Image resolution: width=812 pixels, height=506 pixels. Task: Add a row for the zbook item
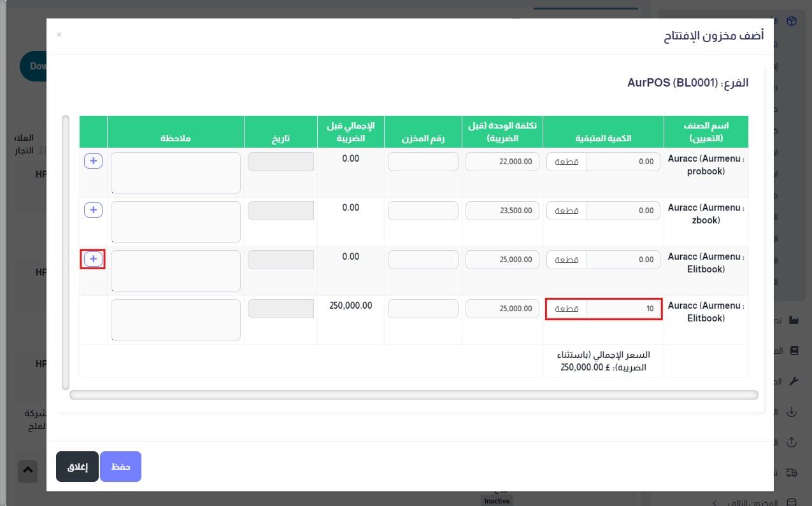tap(93, 210)
